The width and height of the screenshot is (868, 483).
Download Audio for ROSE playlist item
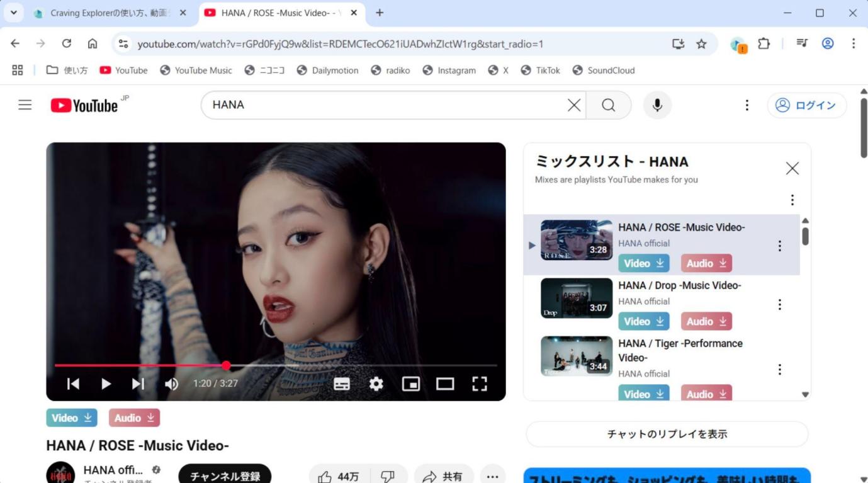point(706,263)
